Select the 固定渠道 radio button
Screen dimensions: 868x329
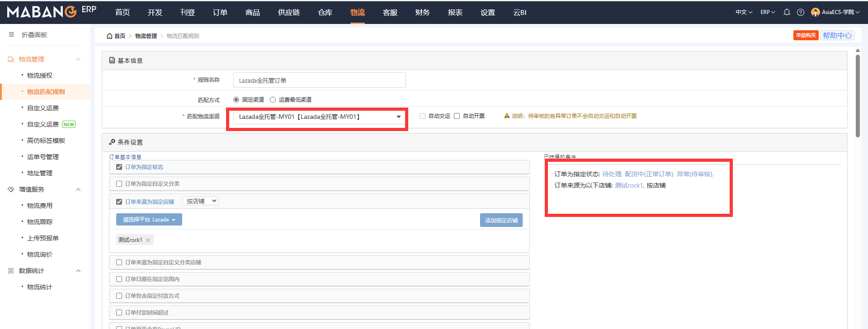click(x=236, y=99)
